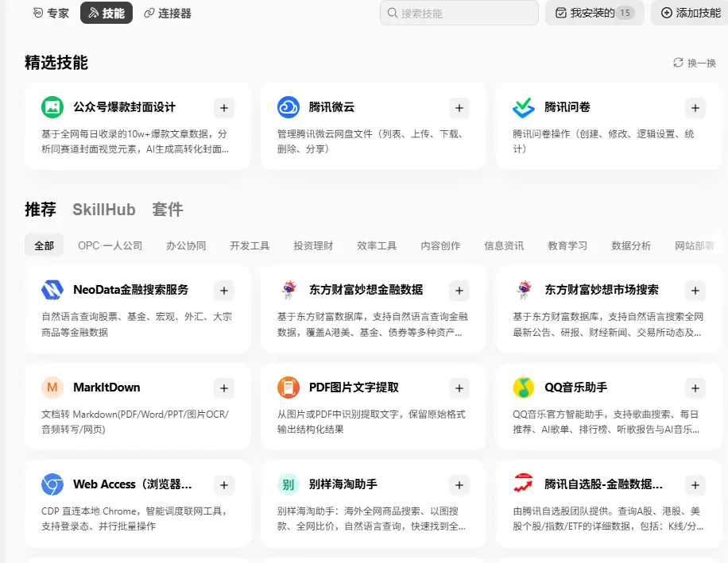
Task: Add the NeoData金融搜索服务 skill via plus
Action: click(224, 291)
